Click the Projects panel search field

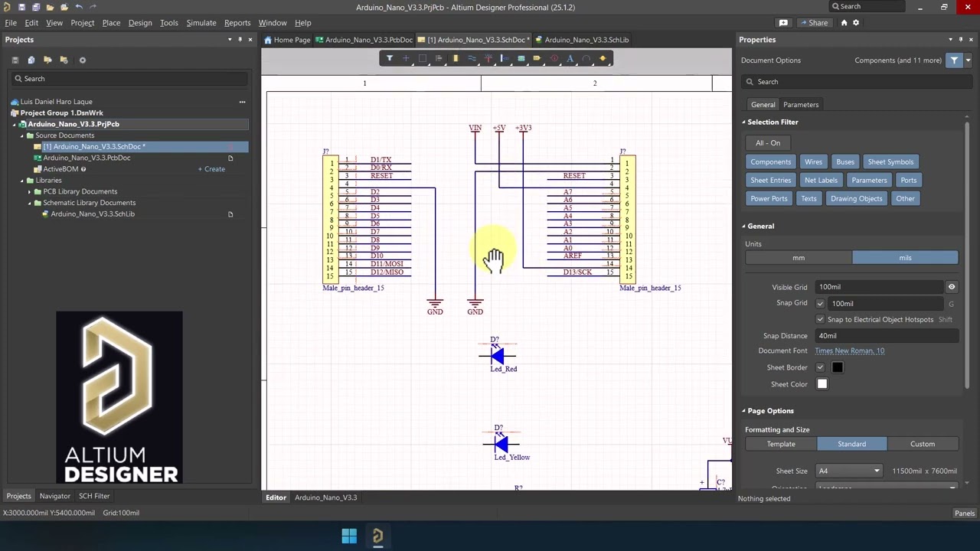(130, 79)
